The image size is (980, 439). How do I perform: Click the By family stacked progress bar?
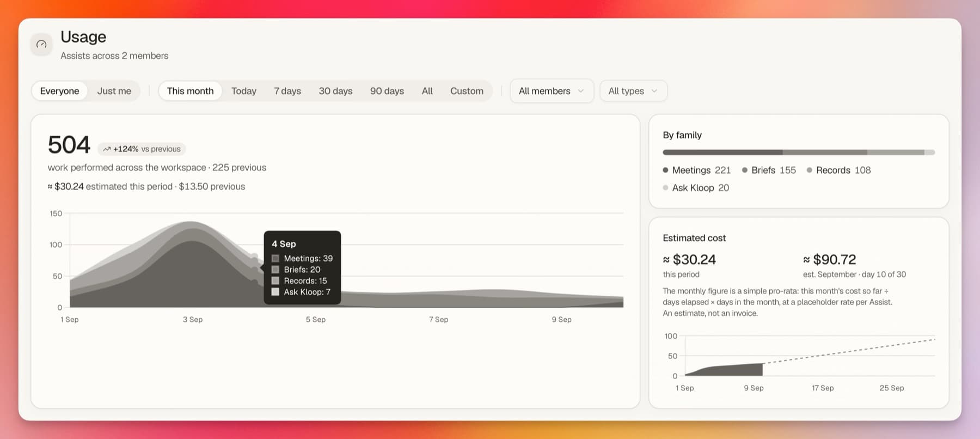pos(799,153)
